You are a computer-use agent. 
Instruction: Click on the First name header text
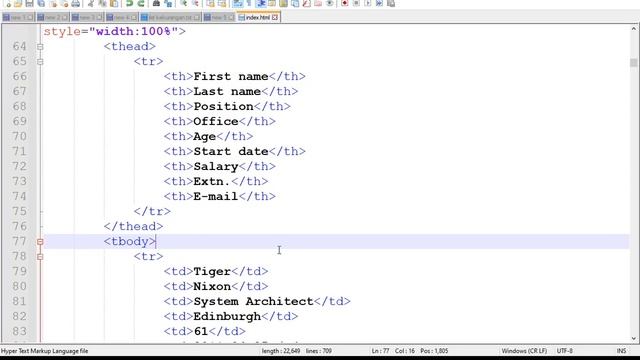[231, 76]
